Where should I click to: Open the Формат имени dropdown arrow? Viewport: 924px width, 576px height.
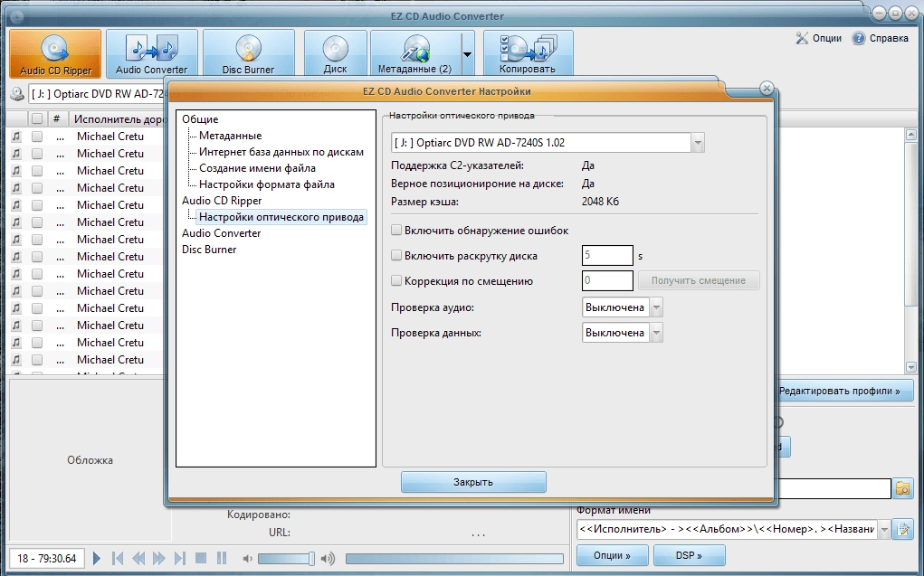click(x=884, y=529)
